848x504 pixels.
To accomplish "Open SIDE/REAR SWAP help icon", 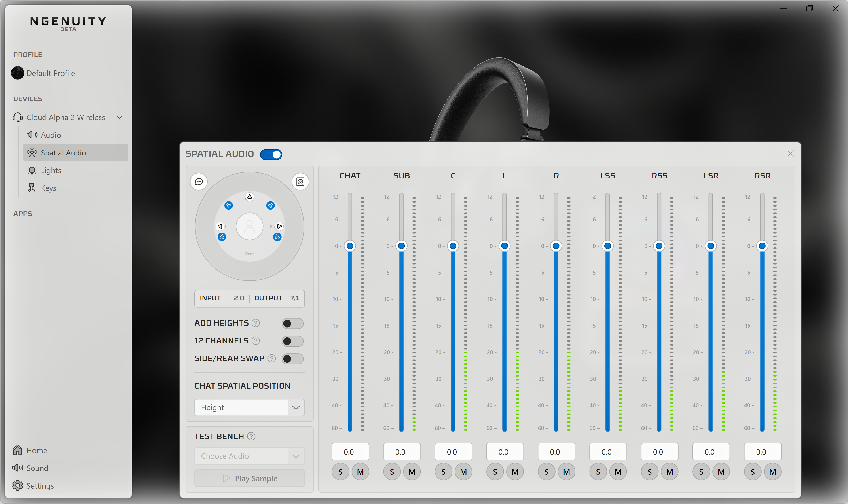I will [272, 358].
